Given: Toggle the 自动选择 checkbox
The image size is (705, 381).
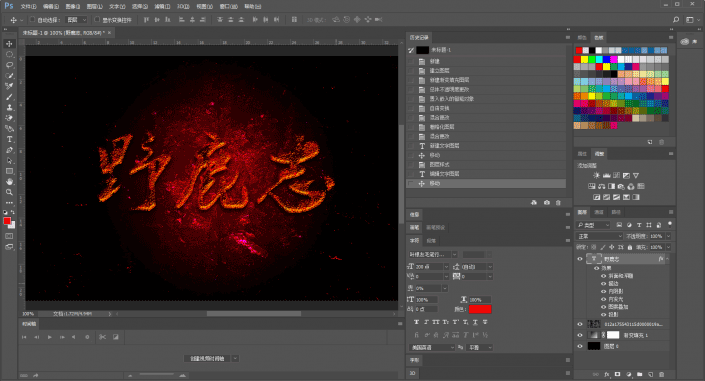Looking at the screenshot, I should click(x=32, y=20).
